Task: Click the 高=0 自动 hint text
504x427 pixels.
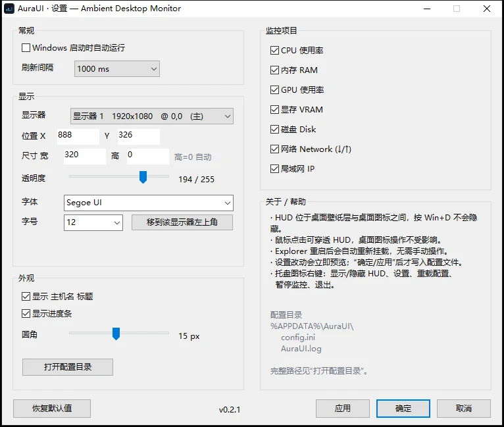Action: (193, 157)
